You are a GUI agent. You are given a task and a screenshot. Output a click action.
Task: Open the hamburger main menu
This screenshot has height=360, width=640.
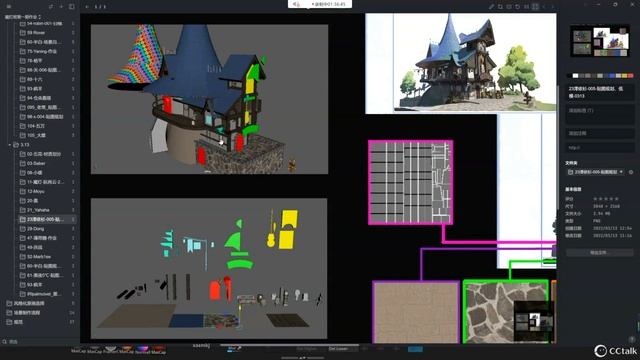click(x=9, y=7)
